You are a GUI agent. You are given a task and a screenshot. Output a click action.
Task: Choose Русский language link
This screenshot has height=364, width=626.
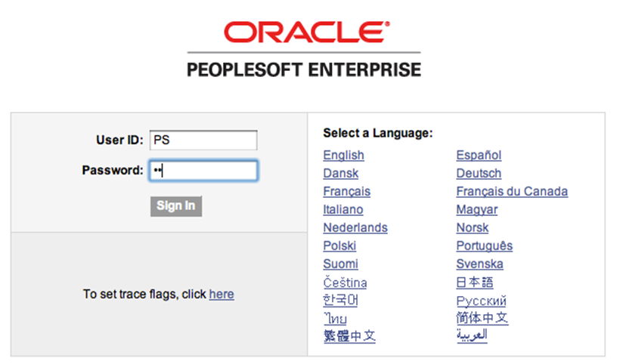(481, 301)
